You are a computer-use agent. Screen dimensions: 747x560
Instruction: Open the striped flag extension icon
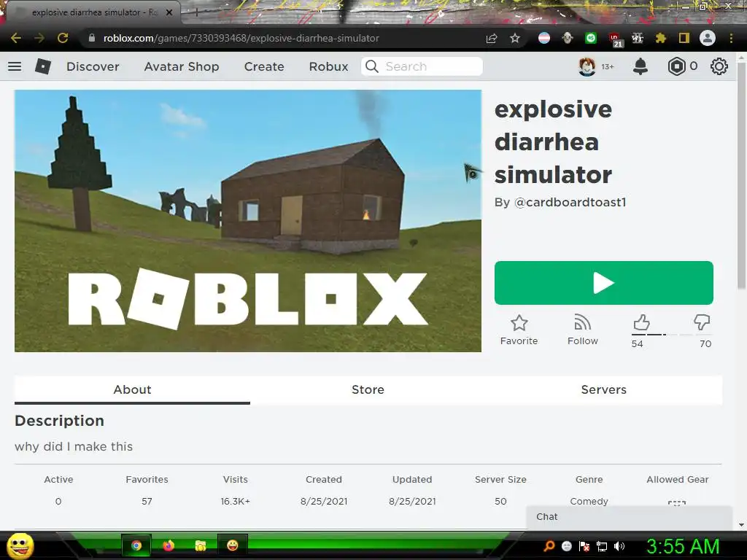[x=544, y=38]
